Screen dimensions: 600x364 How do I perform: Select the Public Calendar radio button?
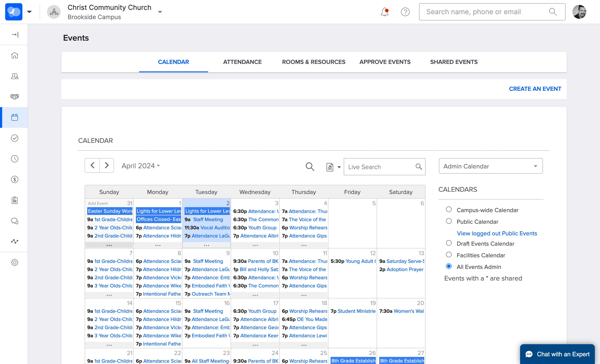[x=449, y=221]
